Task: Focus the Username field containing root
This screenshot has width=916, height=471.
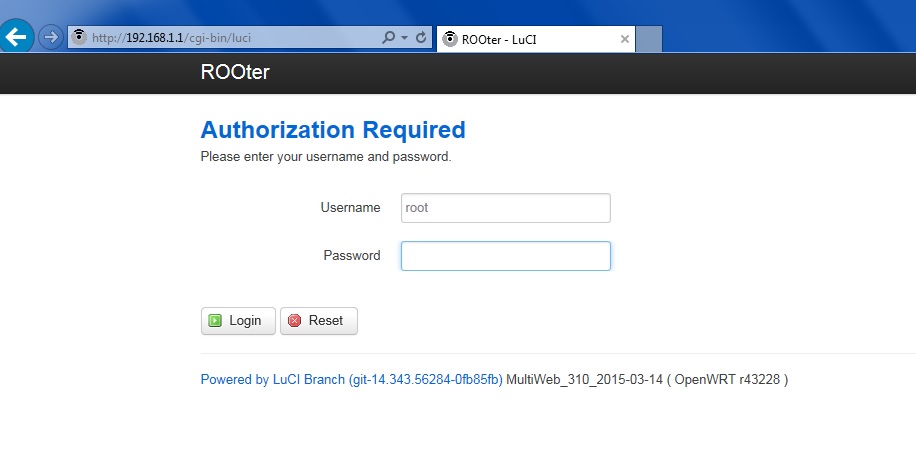Action: coord(506,208)
